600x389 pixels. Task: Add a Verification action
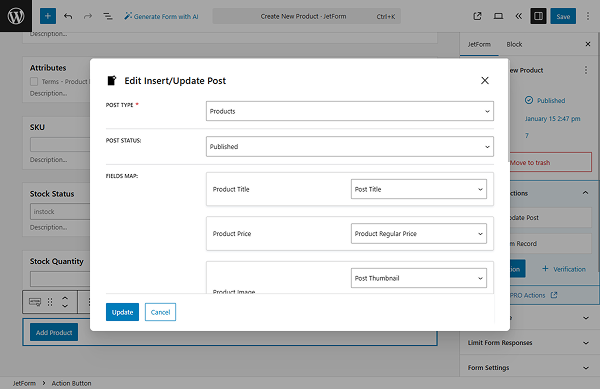pyautogui.click(x=564, y=269)
